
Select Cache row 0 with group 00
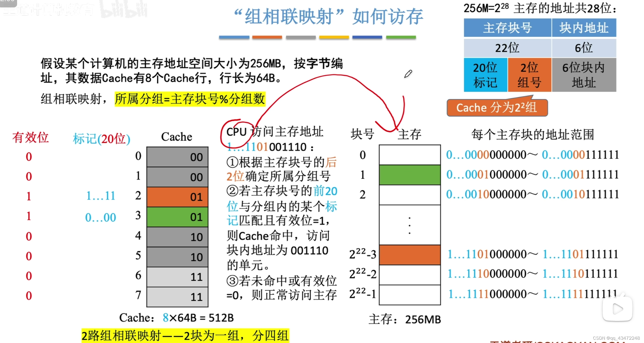[x=177, y=157]
